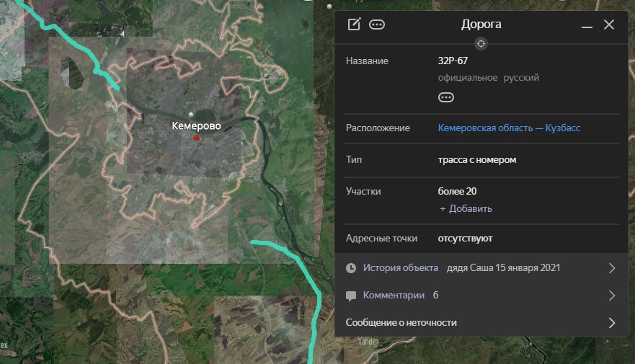Click the road type value трасса с номером
This screenshot has height=364, width=635.
(477, 160)
